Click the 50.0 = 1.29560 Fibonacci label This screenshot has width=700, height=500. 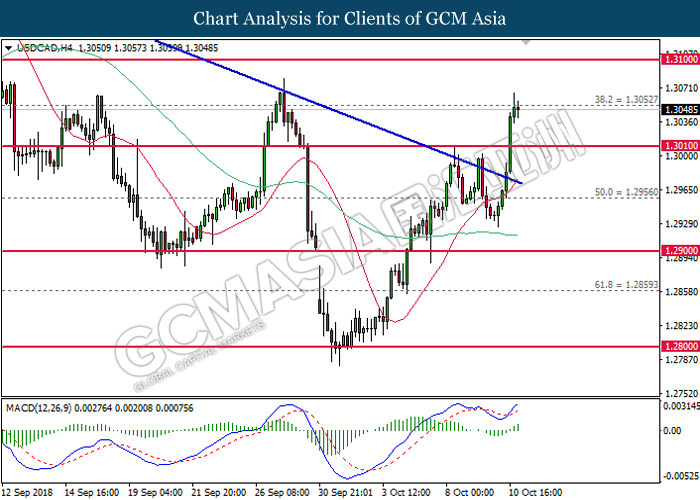[626, 192]
